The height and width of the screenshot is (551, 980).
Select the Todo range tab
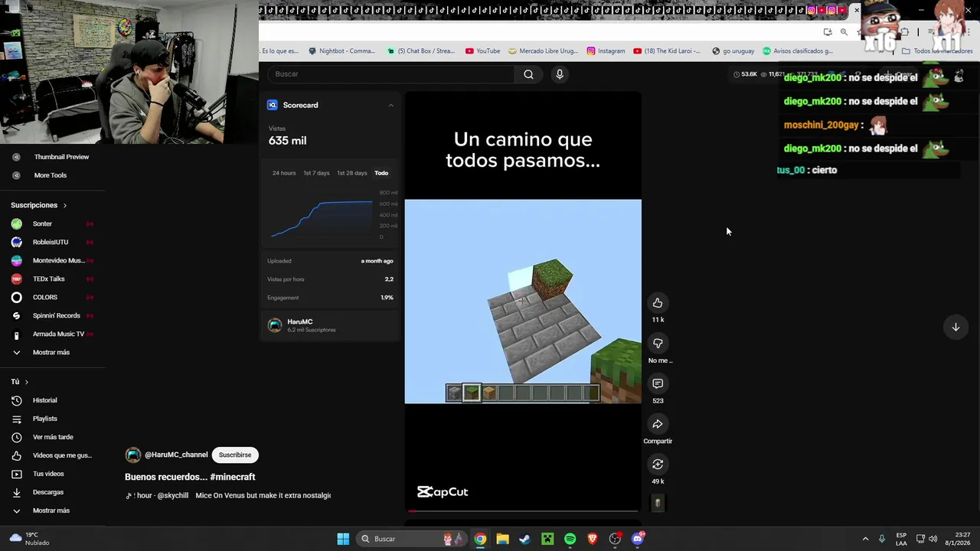(x=381, y=173)
